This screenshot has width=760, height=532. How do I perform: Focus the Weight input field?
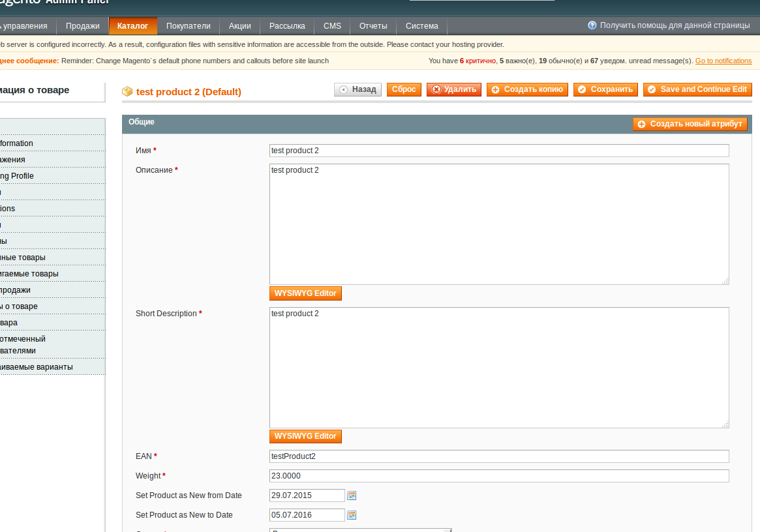(x=499, y=476)
